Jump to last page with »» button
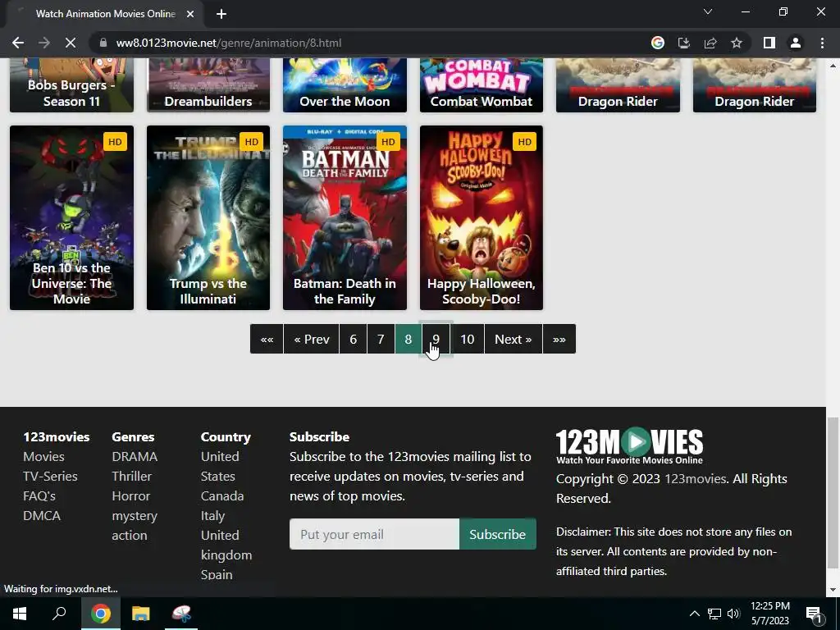Screen dimensions: 840x630 (x=559, y=339)
